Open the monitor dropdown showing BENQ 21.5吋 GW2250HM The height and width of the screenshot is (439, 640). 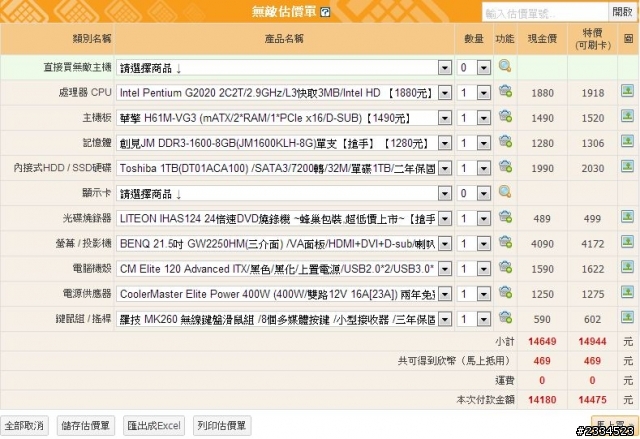284,244
